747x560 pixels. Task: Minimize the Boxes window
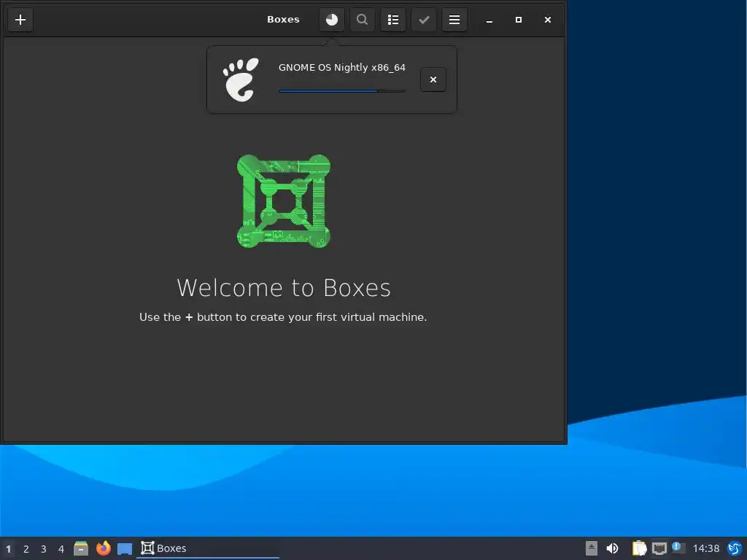[489, 20]
